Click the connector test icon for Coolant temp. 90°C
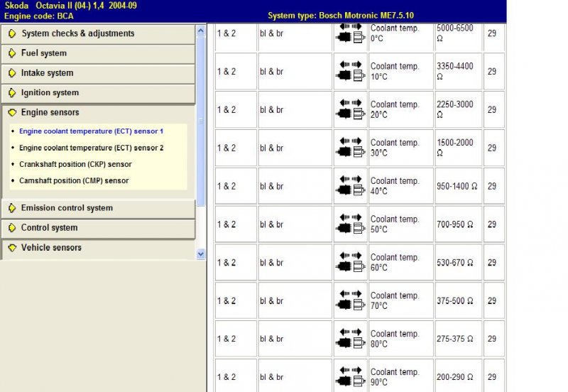 350,377
